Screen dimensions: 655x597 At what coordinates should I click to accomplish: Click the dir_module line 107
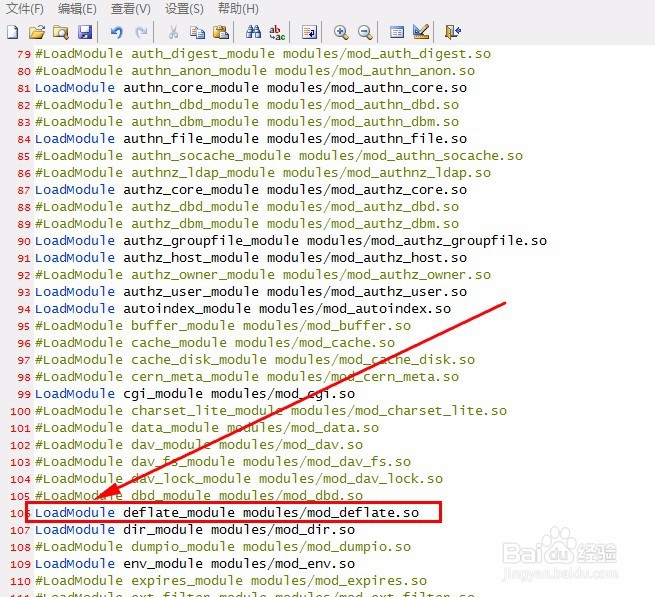(195, 530)
